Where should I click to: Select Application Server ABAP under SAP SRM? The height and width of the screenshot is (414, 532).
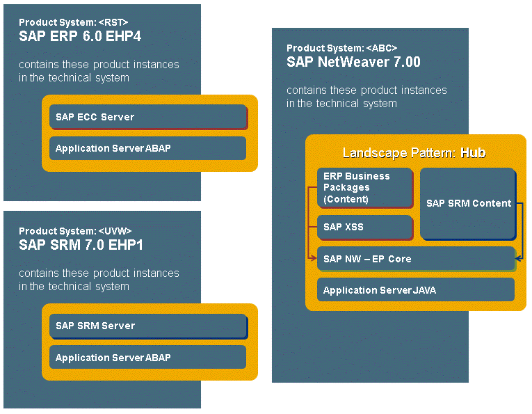(x=148, y=358)
